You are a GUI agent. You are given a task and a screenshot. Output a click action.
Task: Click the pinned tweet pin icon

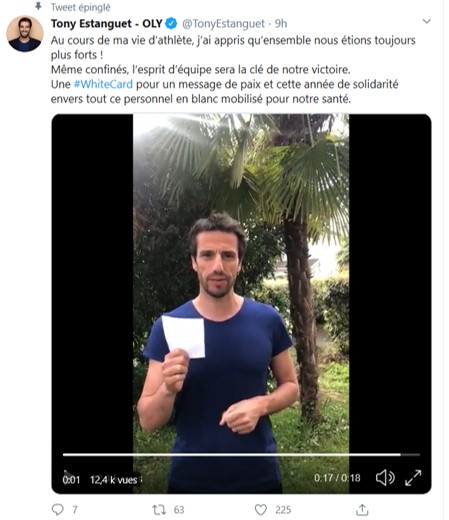(x=39, y=6)
